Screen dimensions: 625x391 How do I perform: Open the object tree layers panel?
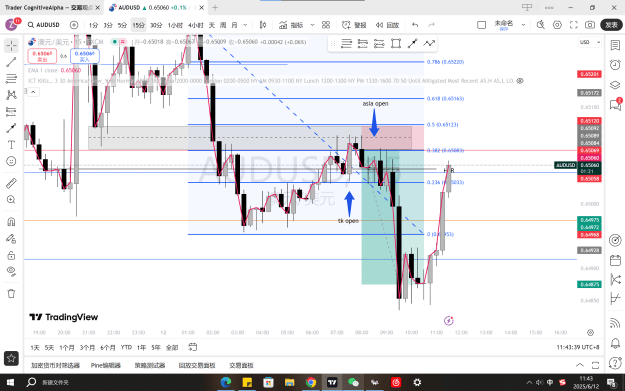pos(615,85)
